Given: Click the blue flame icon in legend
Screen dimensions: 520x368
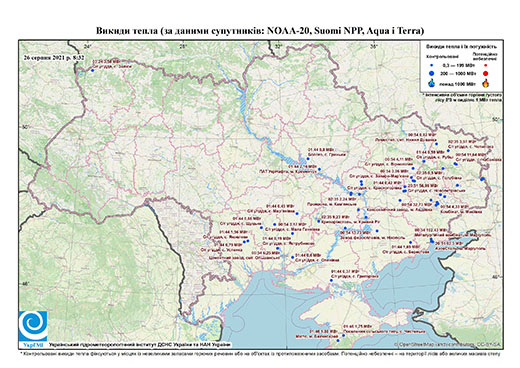Looking at the screenshot, I should (x=432, y=83).
